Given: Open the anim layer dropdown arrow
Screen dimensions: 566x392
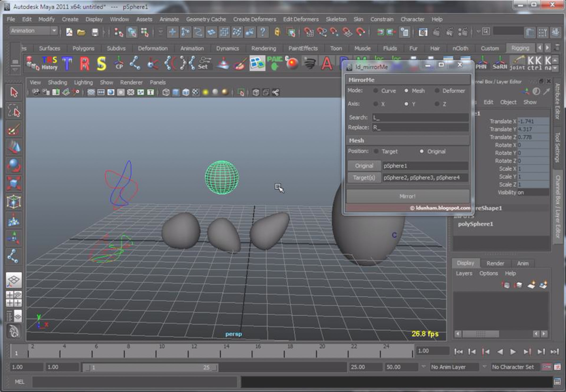Looking at the screenshot, I should (423, 367).
